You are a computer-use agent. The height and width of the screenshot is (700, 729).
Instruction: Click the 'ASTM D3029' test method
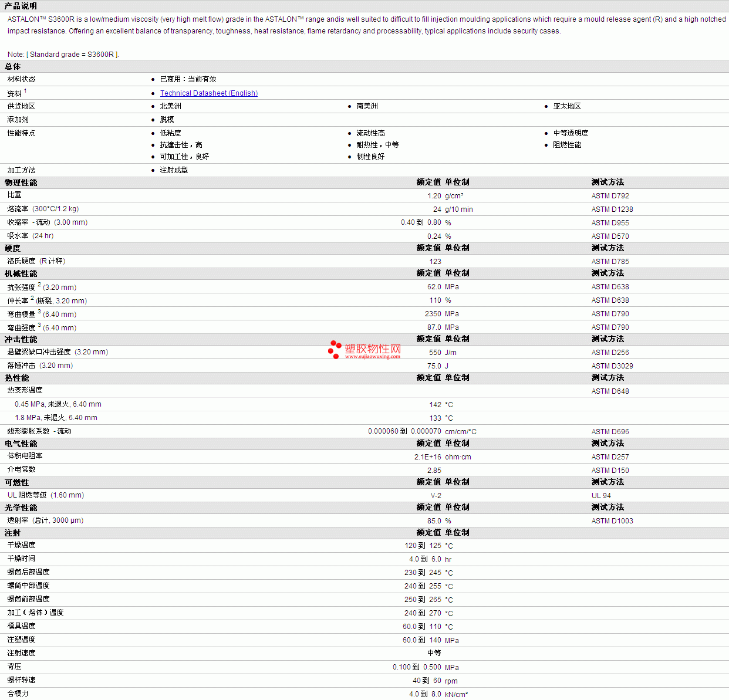point(612,366)
